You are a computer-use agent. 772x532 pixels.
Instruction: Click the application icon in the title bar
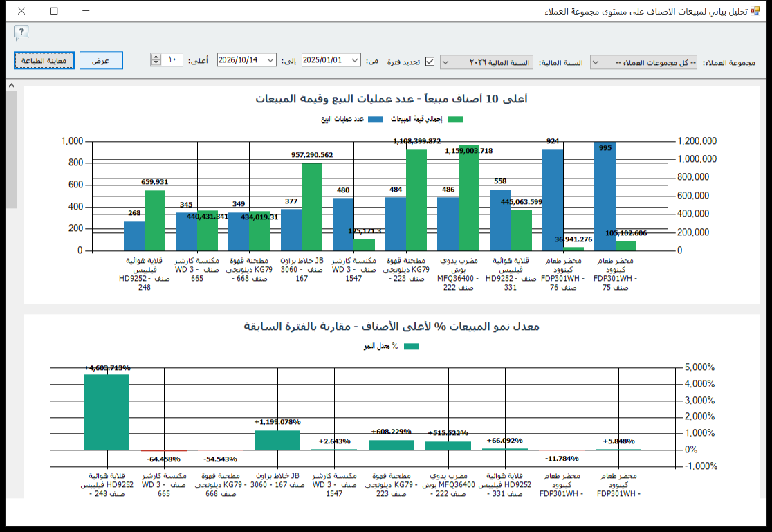tap(755, 11)
